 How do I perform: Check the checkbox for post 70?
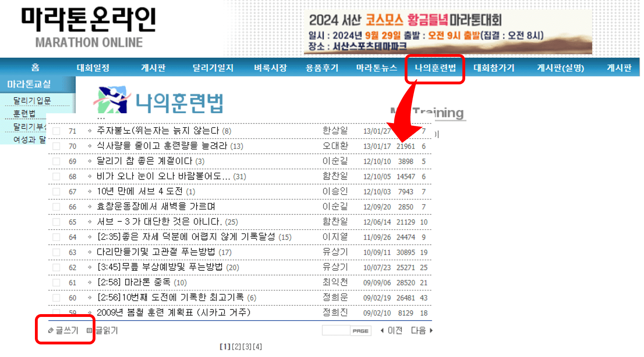56,146
